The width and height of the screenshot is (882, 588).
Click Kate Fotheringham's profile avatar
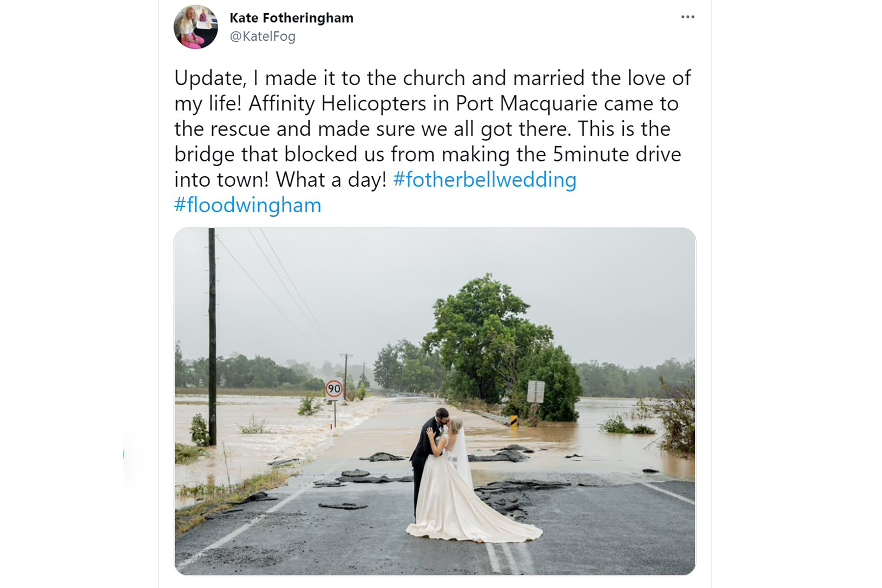[x=196, y=27]
